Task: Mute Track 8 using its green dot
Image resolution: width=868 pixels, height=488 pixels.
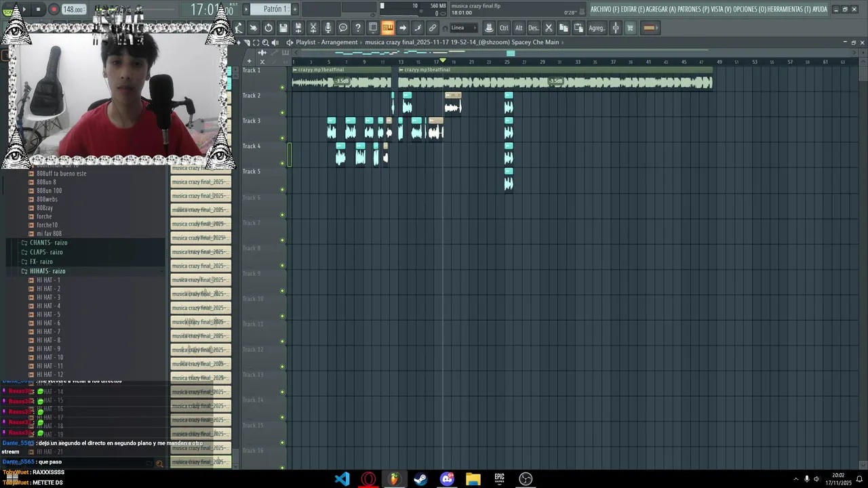Action: coord(283,266)
